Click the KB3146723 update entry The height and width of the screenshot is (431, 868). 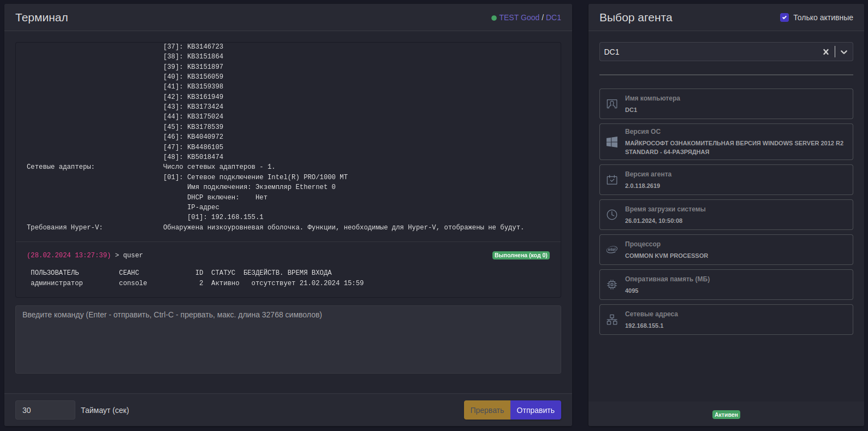(x=193, y=46)
